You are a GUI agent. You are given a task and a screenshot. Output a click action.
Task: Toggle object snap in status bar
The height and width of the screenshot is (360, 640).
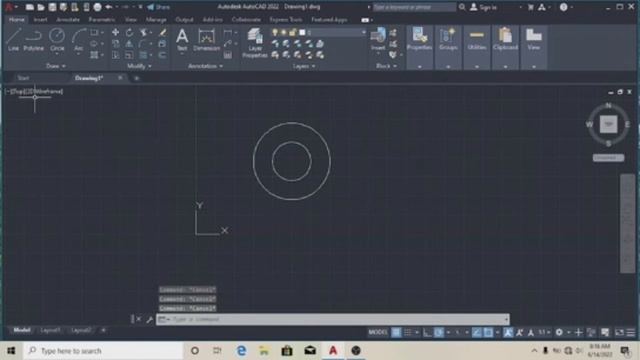[488, 333]
